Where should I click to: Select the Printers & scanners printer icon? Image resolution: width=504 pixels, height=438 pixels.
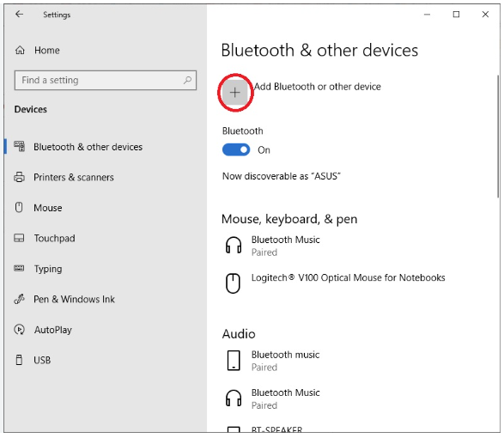19,177
